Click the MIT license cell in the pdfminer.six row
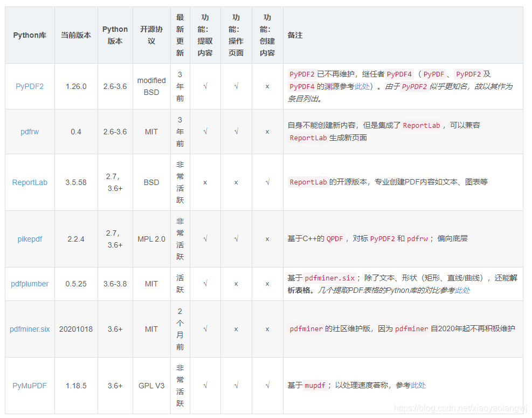Screen dimensions: 532x418 [151, 329]
